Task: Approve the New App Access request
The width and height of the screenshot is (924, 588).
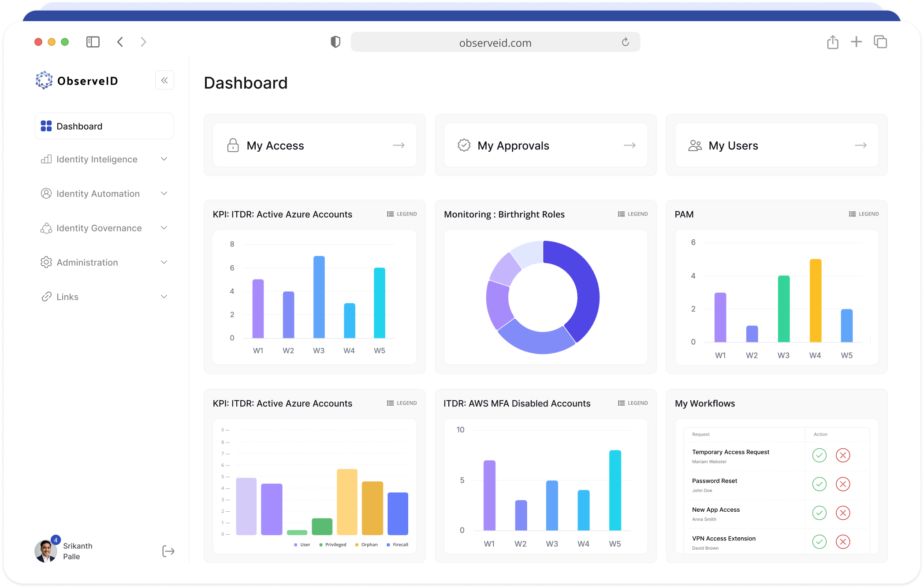Action: tap(819, 513)
